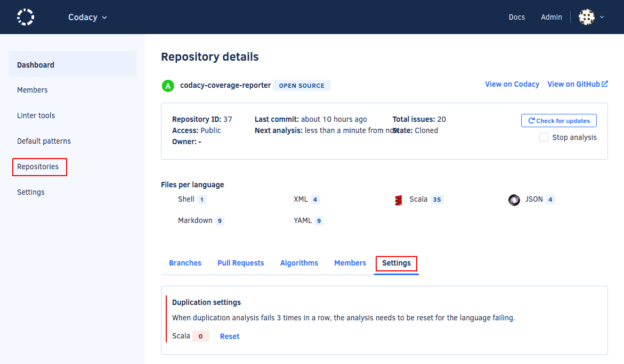The height and width of the screenshot is (364, 624).
Task: Open Linter tools from the sidebar
Action: [x=36, y=115]
